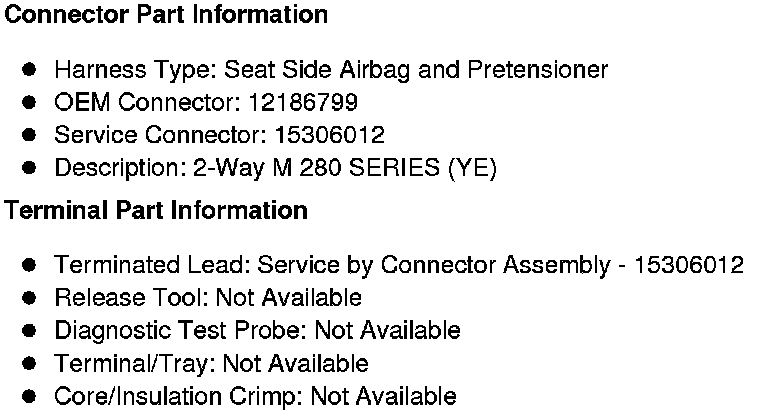Click the Terminal Part Information heading
This screenshot has width=768, height=416.
coord(156,211)
